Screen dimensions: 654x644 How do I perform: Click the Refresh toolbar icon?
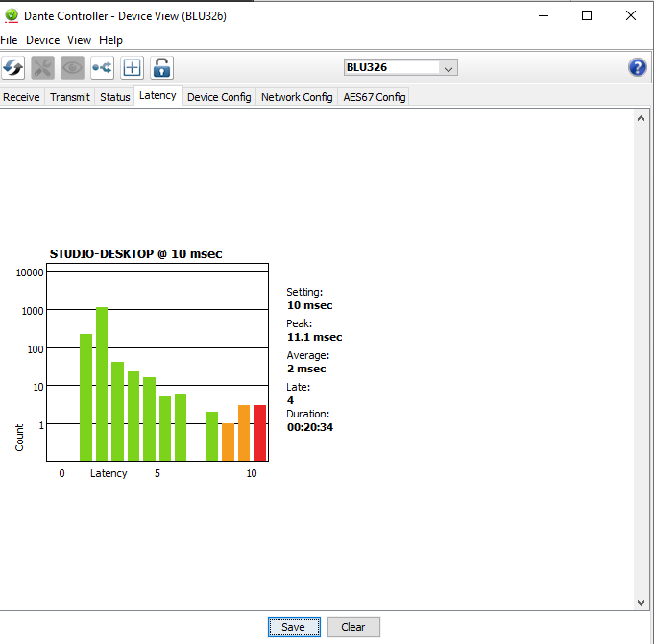click(x=12, y=67)
